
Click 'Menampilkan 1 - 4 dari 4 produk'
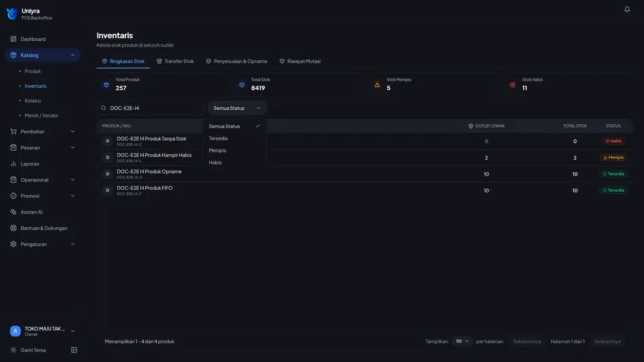[x=140, y=341]
